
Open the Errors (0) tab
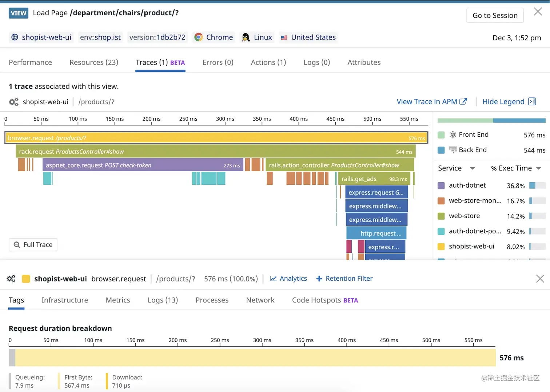pos(218,62)
